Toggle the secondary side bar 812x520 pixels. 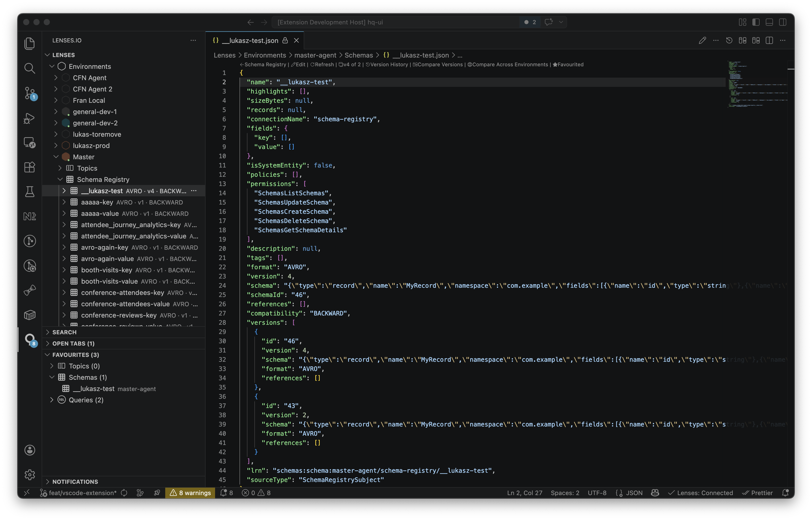click(x=783, y=22)
